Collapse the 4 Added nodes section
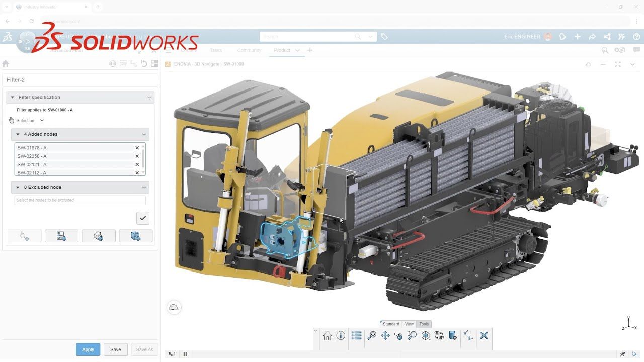Viewport: 644px width, 362px height. 144,134
